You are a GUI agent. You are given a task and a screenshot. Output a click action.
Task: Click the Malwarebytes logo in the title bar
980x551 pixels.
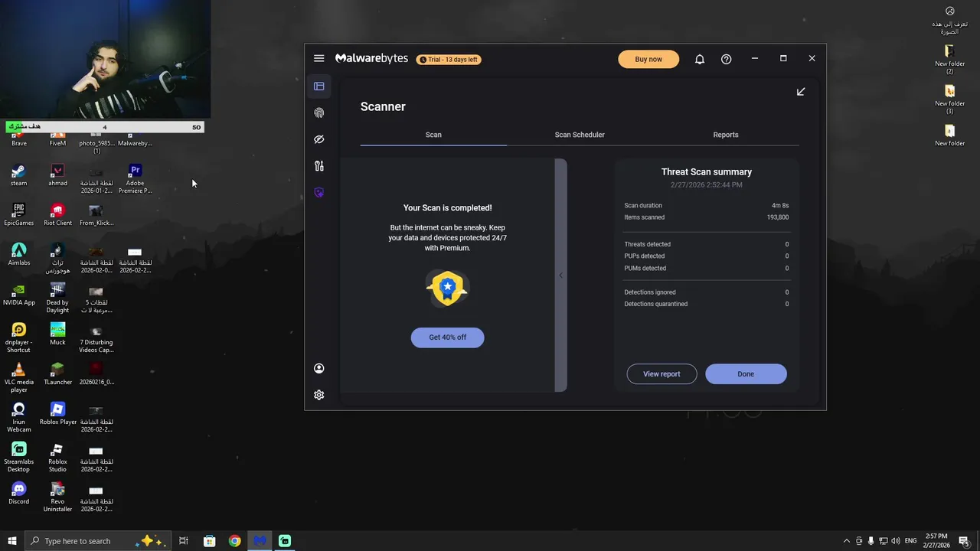coord(372,58)
